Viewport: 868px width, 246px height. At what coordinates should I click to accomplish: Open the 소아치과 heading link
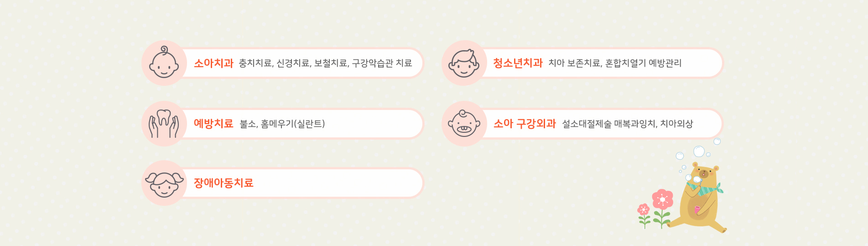(213, 63)
